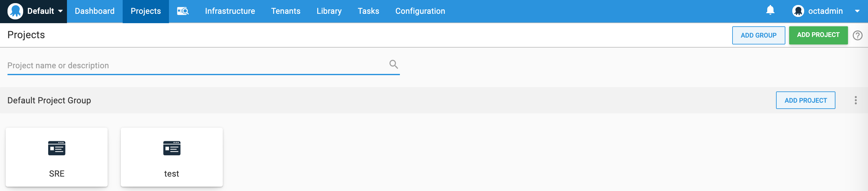The image size is (868, 191).
Task: Expand the octadmin user menu arrow
Action: (857, 11)
